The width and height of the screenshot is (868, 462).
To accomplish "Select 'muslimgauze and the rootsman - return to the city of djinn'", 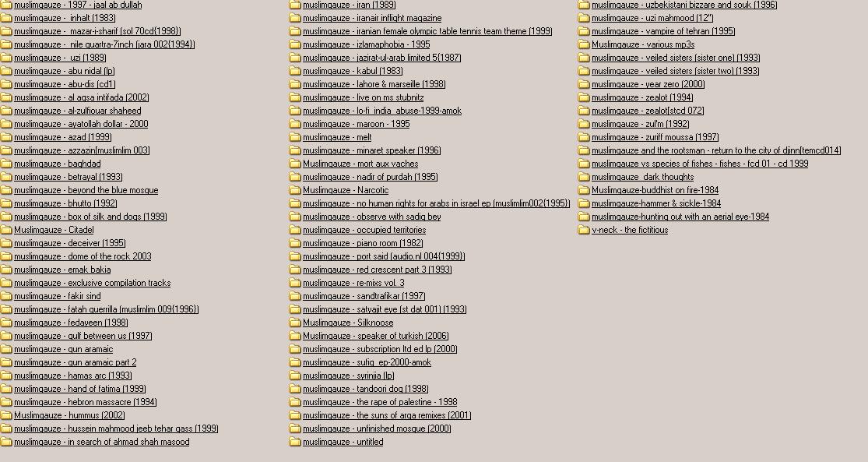I will tap(716, 150).
